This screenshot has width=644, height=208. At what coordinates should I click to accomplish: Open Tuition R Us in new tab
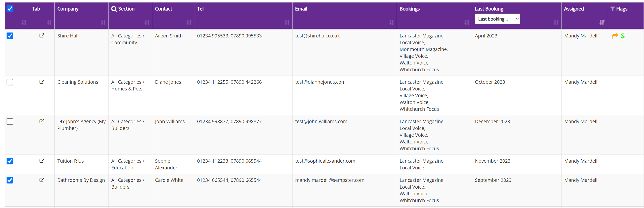pyautogui.click(x=42, y=161)
